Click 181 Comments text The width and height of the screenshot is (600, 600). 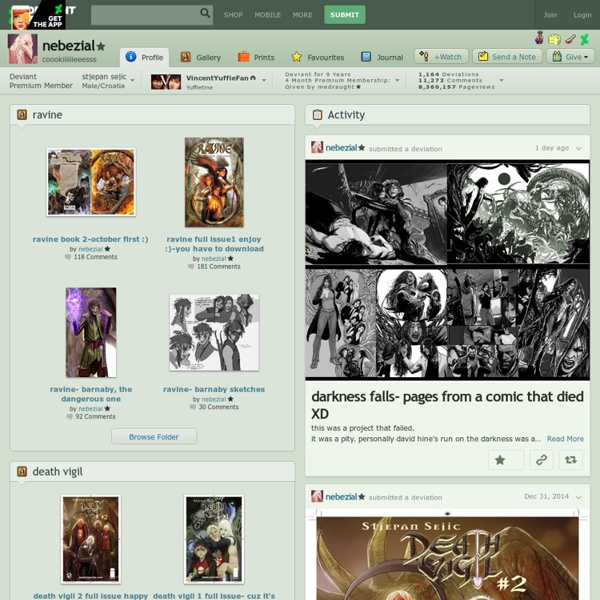pyautogui.click(x=218, y=266)
